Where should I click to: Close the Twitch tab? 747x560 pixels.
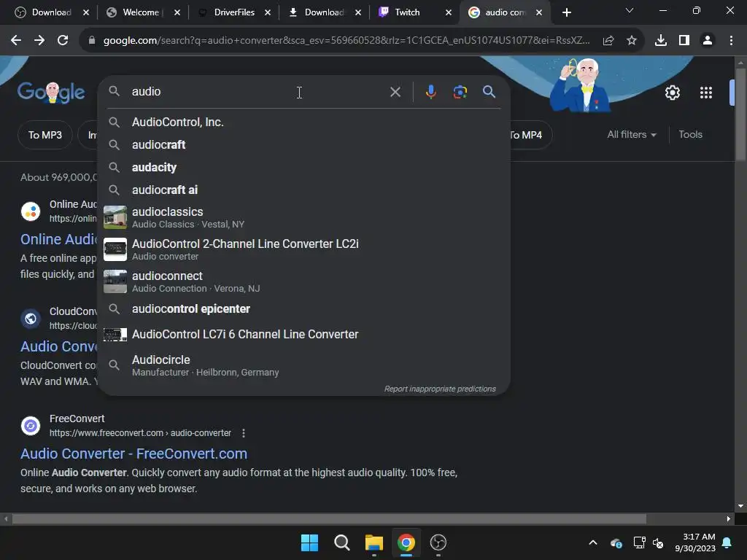pos(449,12)
